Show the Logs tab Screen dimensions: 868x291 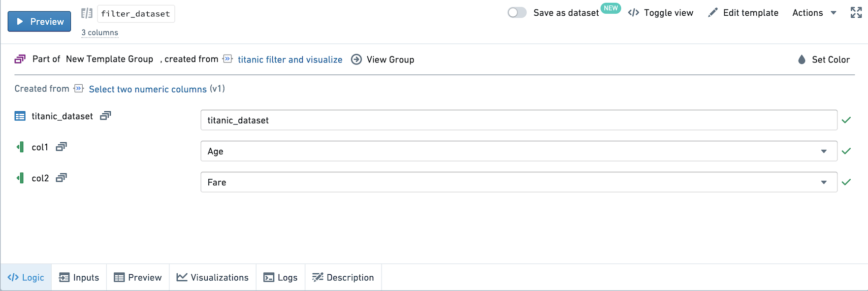pos(281,277)
